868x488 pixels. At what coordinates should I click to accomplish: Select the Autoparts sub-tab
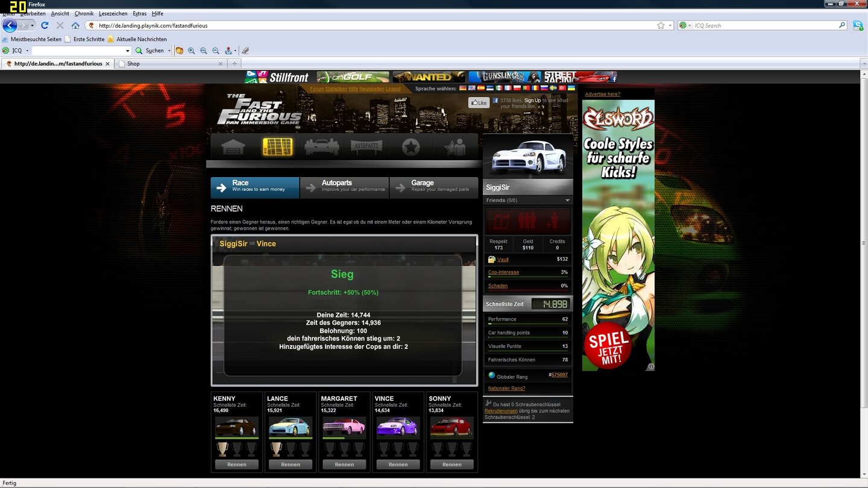[344, 187]
